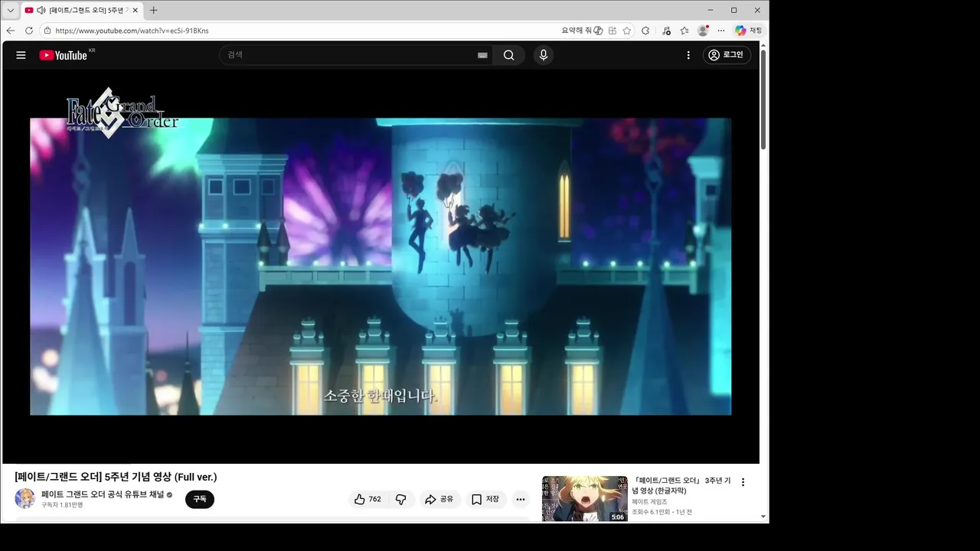Close the YouTube browser tab
980x551 pixels.
pos(135,10)
